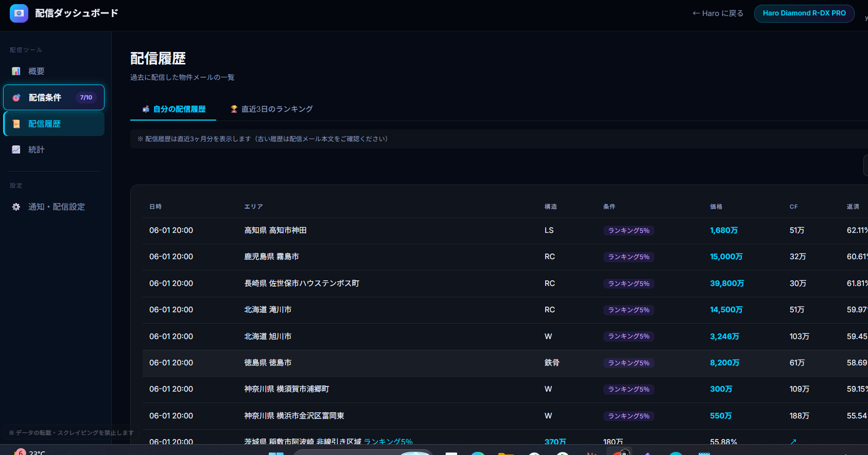Open the 14,500万 price link
Image resolution: width=868 pixels, height=455 pixels.
click(x=726, y=310)
